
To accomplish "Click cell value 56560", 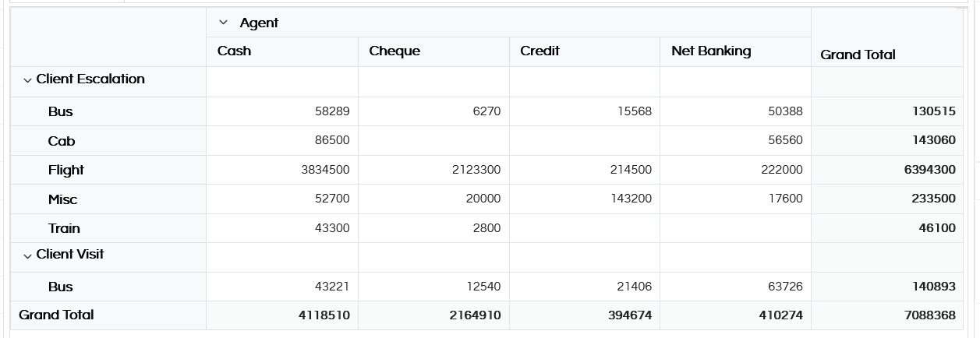I will coord(785,141).
